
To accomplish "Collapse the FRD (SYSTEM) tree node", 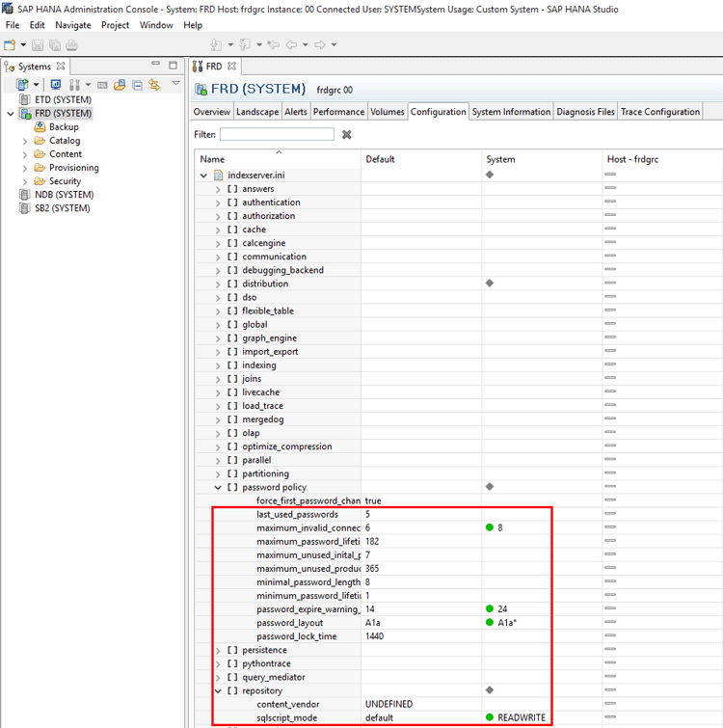I will click(11, 113).
